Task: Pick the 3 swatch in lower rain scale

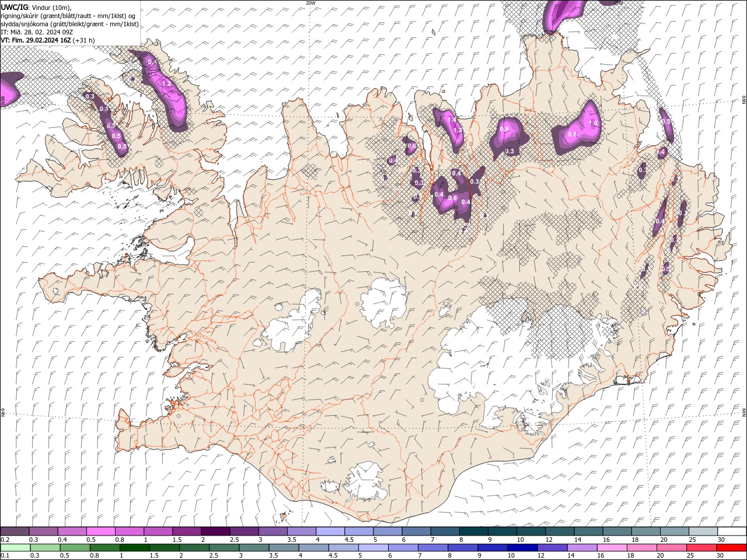Action: 253,548
